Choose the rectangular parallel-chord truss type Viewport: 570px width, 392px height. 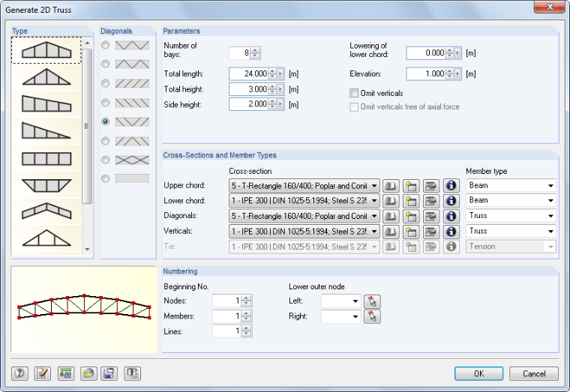tap(46, 159)
